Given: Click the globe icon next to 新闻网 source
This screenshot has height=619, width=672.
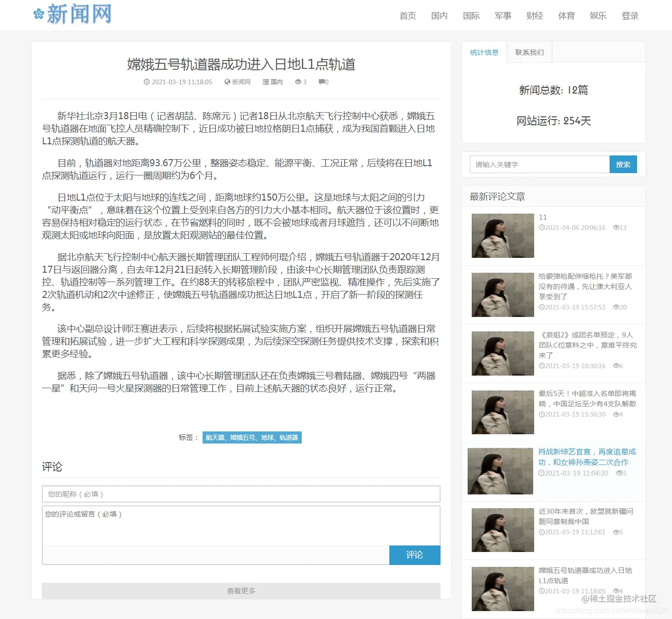Looking at the screenshot, I should 227,82.
